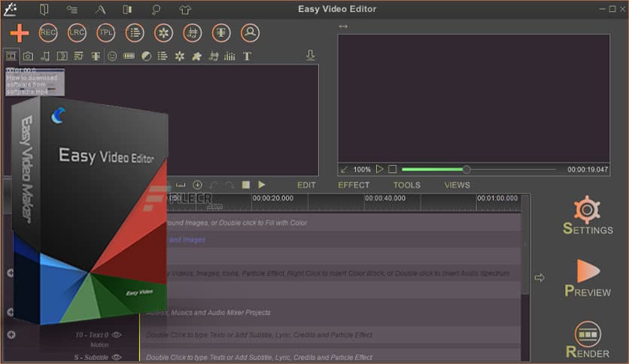Toggle visibility of T0 - Text 0 track
This screenshot has height=364, width=629.
click(x=117, y=335)
